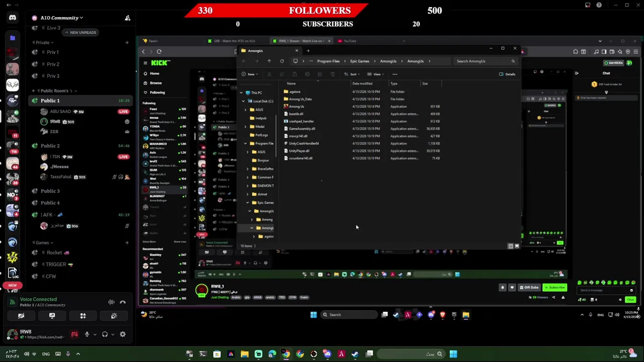
Task: Add a new tab in Explorer
Action: tap(308, 51)
